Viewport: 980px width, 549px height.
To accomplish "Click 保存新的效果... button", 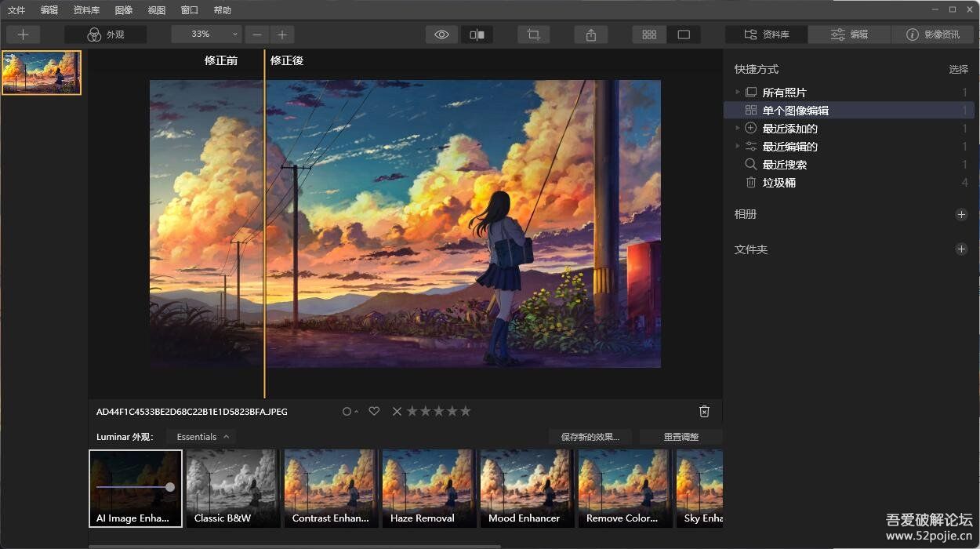I will click(x=590, y=437).
